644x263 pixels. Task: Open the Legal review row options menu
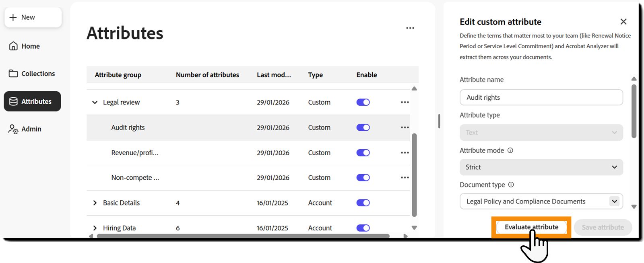[x=405, y=102]
